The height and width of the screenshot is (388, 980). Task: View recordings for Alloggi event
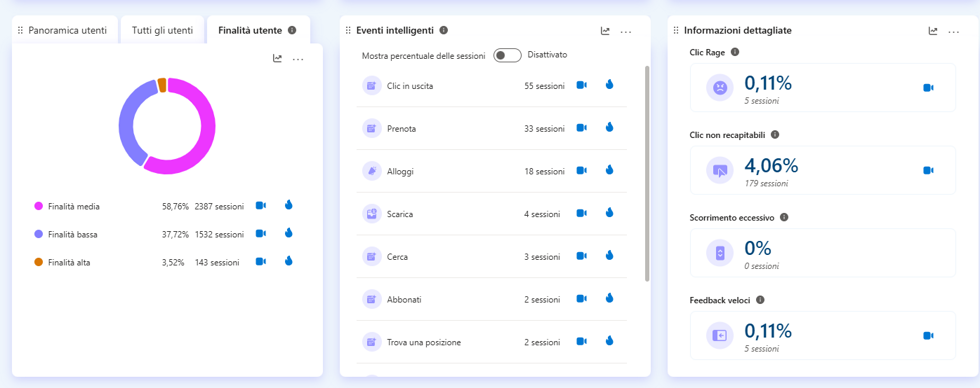coord(581,170)
